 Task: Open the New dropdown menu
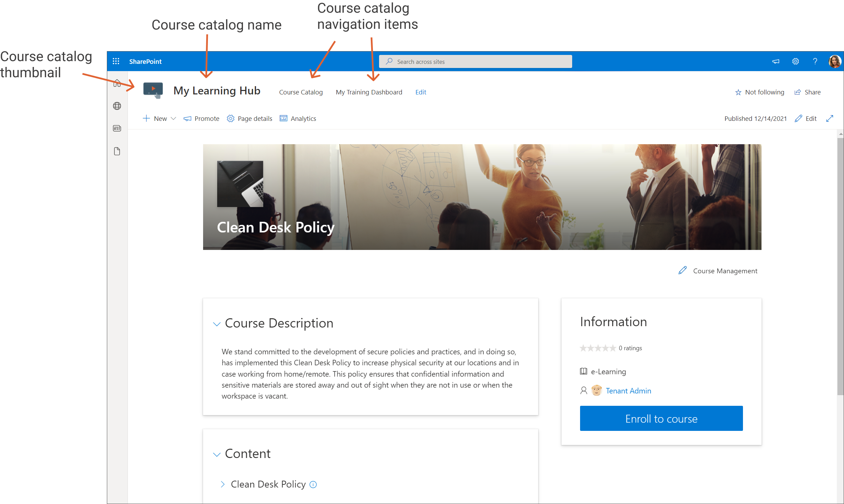point(159,118)
